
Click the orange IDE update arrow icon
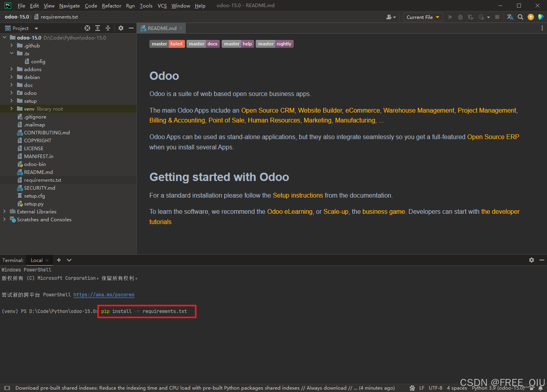531,17
